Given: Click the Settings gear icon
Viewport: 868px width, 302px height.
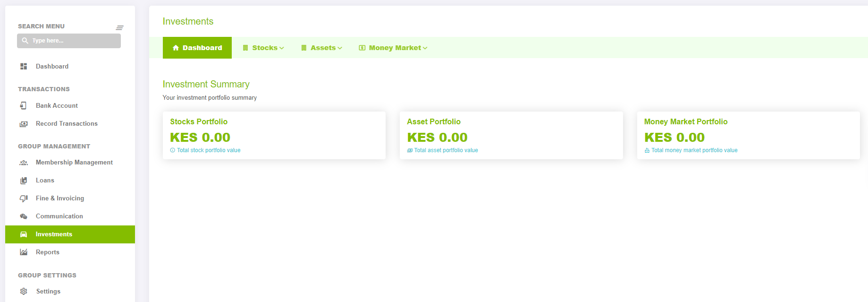Looking at the screenshot, I should (x=24, y=291).
